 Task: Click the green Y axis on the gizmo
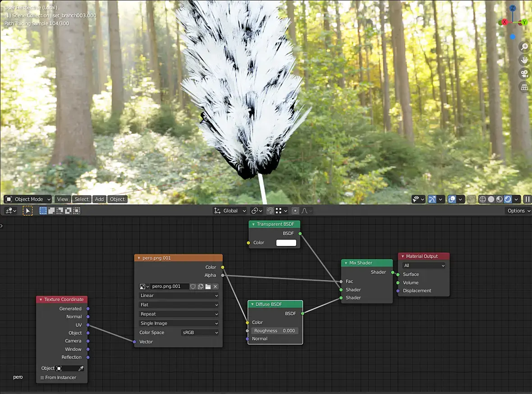524,23
